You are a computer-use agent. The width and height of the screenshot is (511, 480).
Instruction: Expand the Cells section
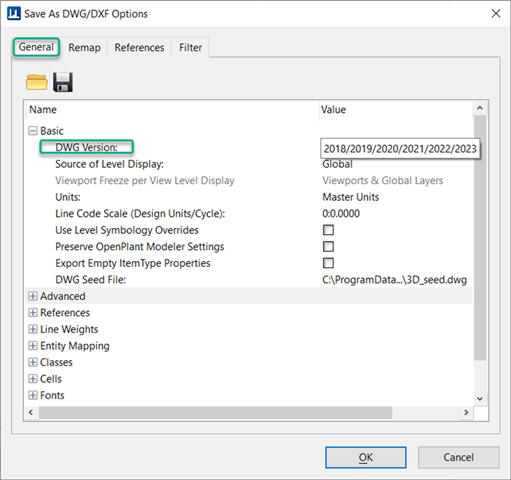[33, 379]
